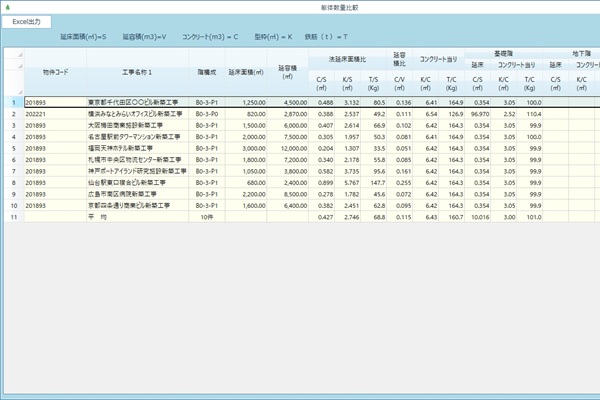Viewport: 600px width, 400px height.
Task: Click the 階構成 column header
Action: point(207,72)
